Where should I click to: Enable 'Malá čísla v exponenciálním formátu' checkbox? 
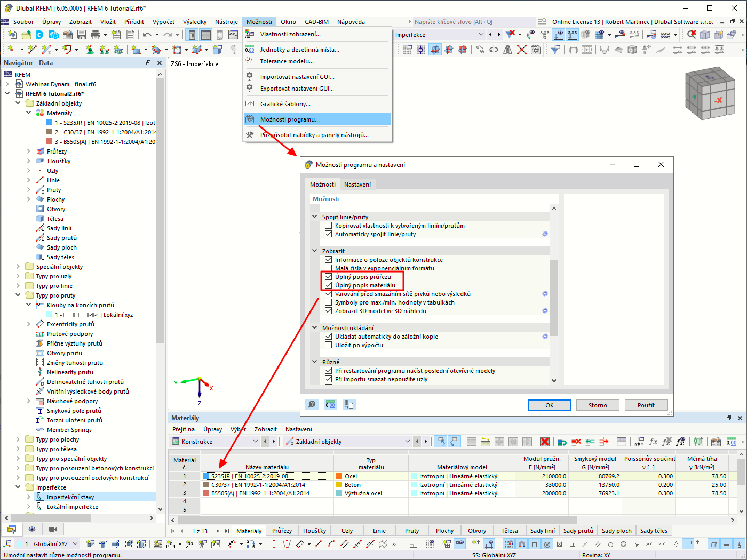pos(329,268)
